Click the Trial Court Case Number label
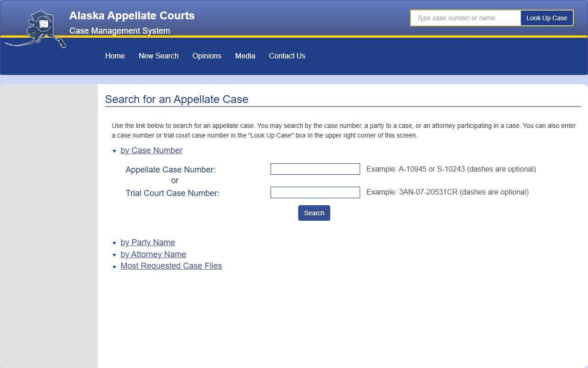The image size is (588, 368). click(173, 193)
